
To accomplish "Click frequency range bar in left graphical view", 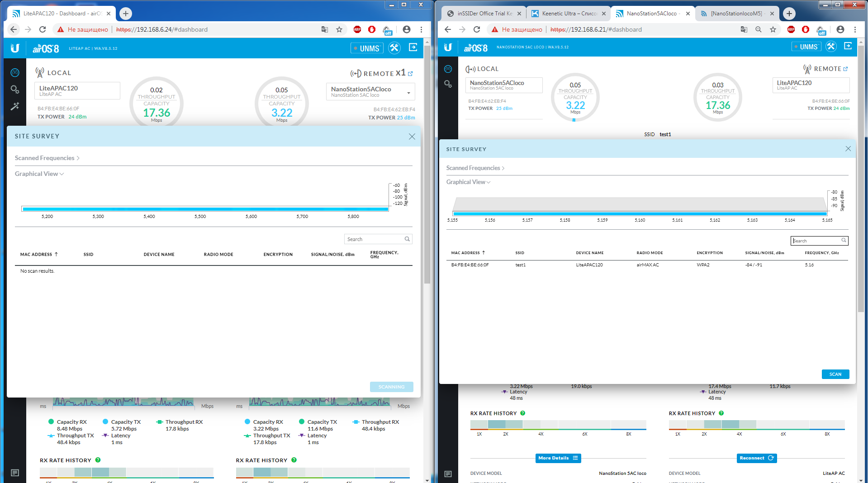I will 205,209.
